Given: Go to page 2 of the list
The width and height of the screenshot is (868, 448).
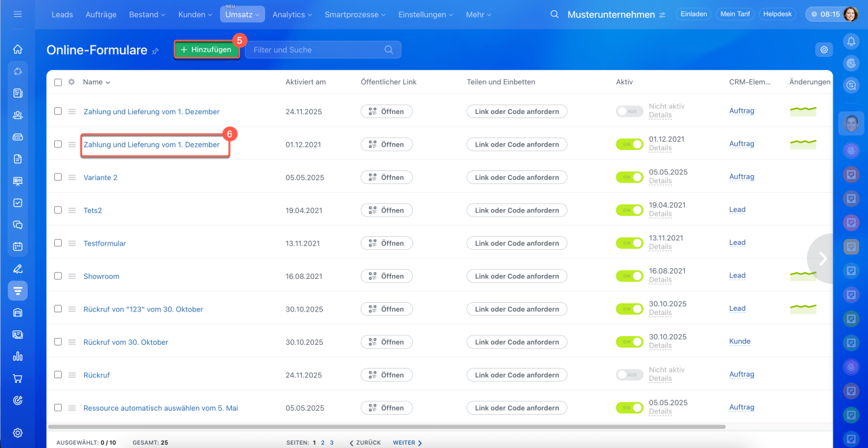Looking at the screenshot, I should click(x=323, y=443).
